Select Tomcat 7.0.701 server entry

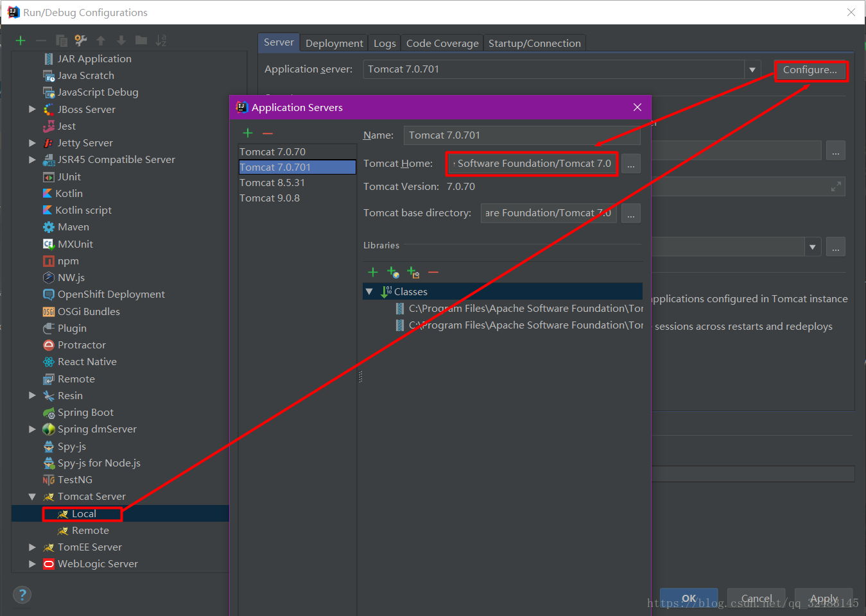point(297,167)
